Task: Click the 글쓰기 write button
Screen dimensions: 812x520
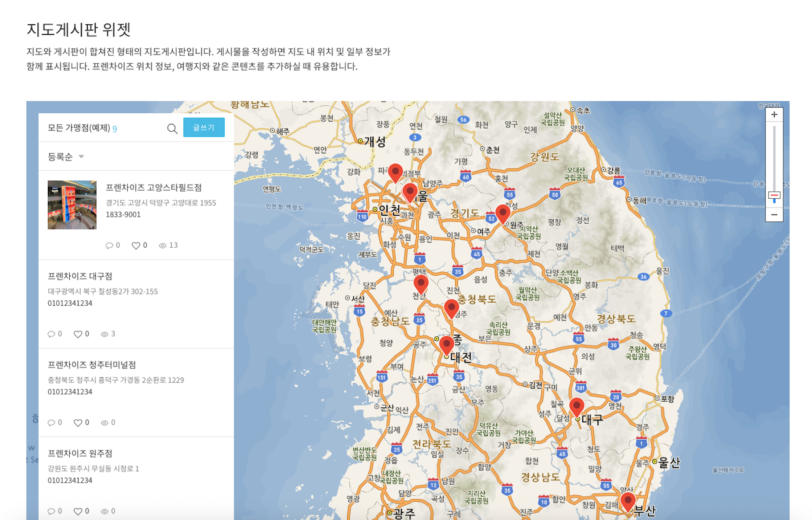Action: click(204, 127)
